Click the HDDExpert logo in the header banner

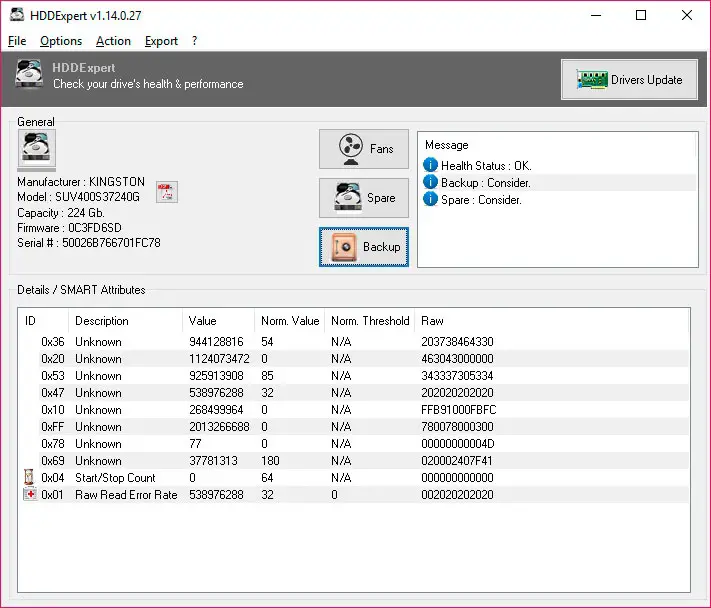coord(29,76)
